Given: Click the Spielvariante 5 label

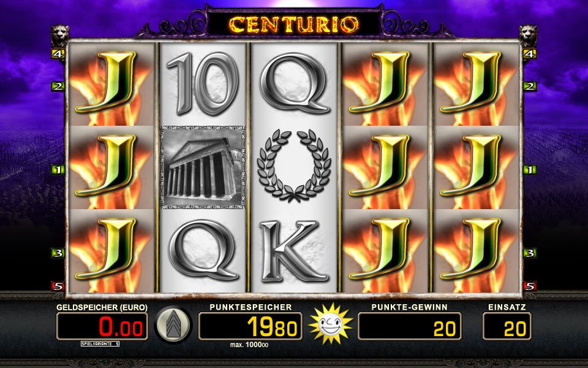Looking at the screenshot, I should pyautogui.click(x=100, y=343).
